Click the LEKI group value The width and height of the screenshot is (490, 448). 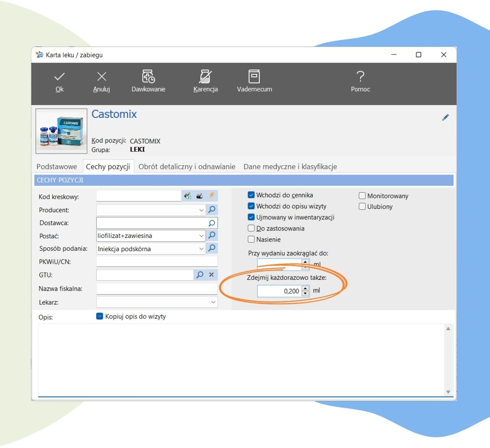137,149
